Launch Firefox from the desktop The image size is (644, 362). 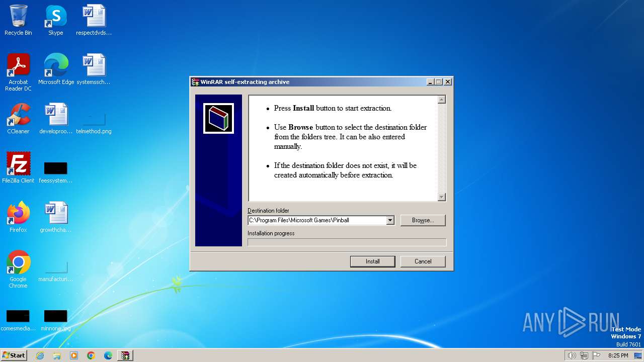coord(18,217)
